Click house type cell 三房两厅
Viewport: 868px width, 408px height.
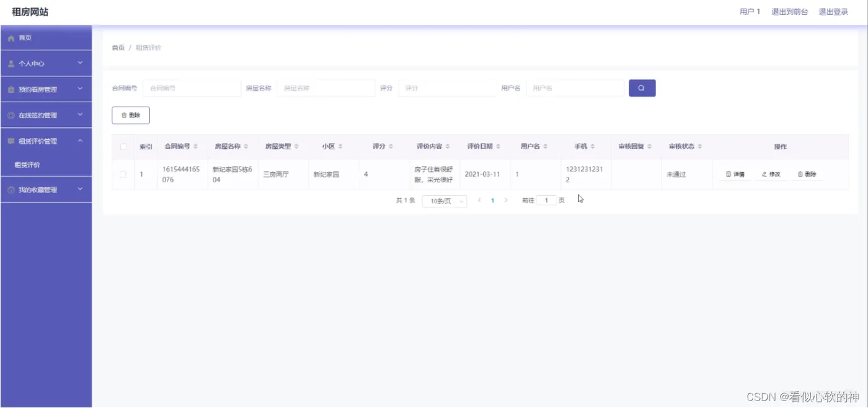pos(276,175)
